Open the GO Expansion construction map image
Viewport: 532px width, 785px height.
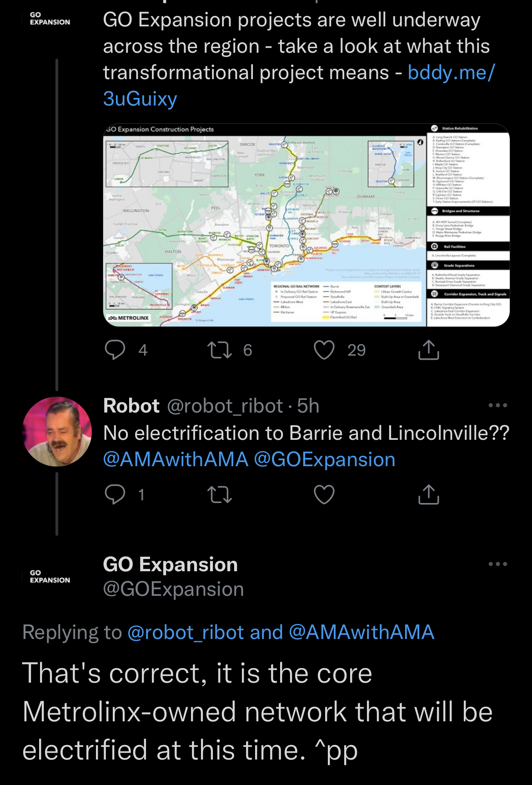tap(306, 225)
